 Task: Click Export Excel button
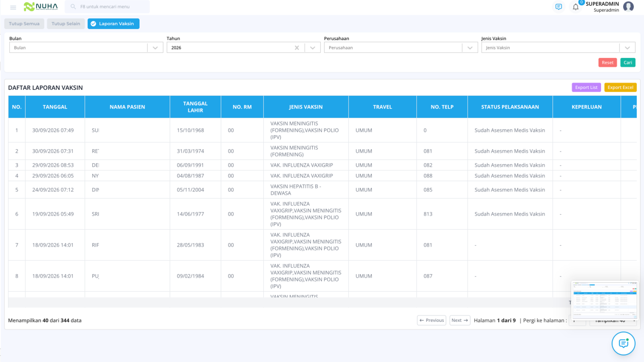tap(620, 87)
